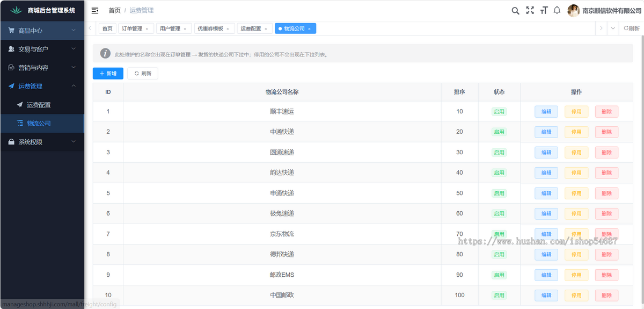Click the user avatar picture
644x309 pixels.
pos(574,10)
